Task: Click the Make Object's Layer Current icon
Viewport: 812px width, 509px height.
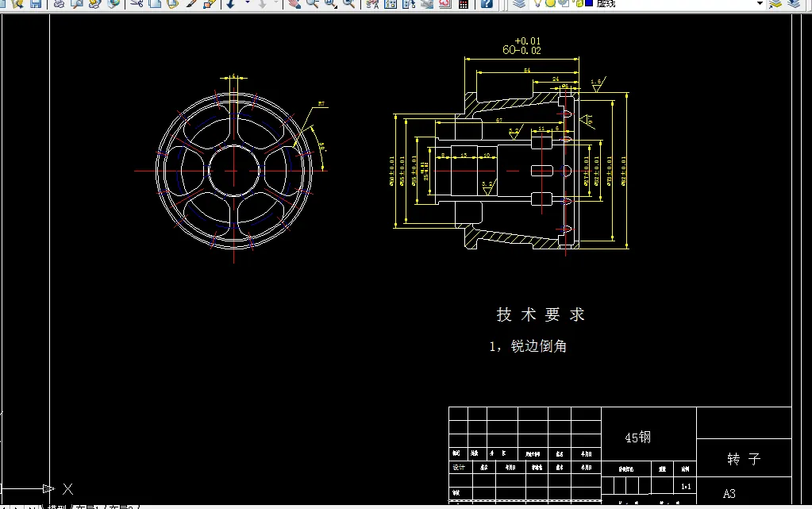Action: tap(775, 4)
